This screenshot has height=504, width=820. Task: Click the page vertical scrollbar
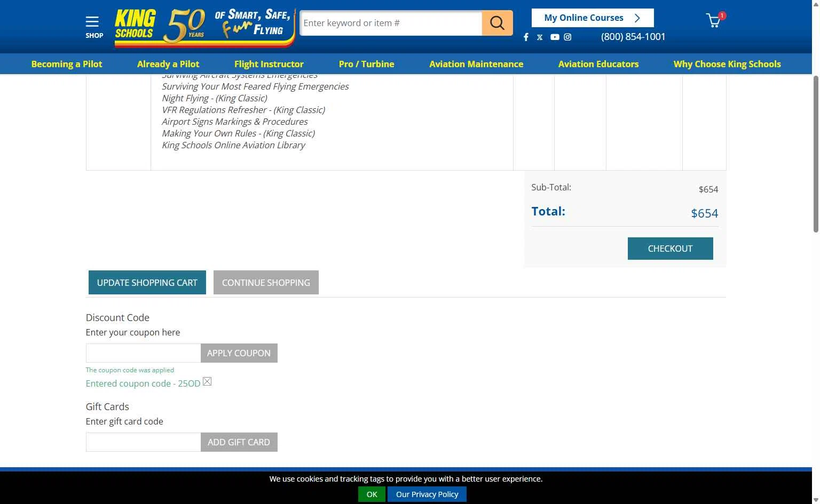[x=816, y=155]
